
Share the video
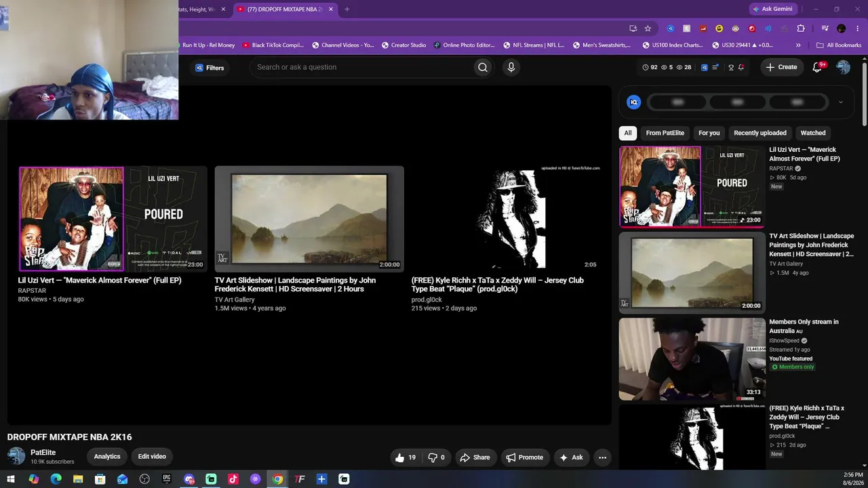click(475, 457)
